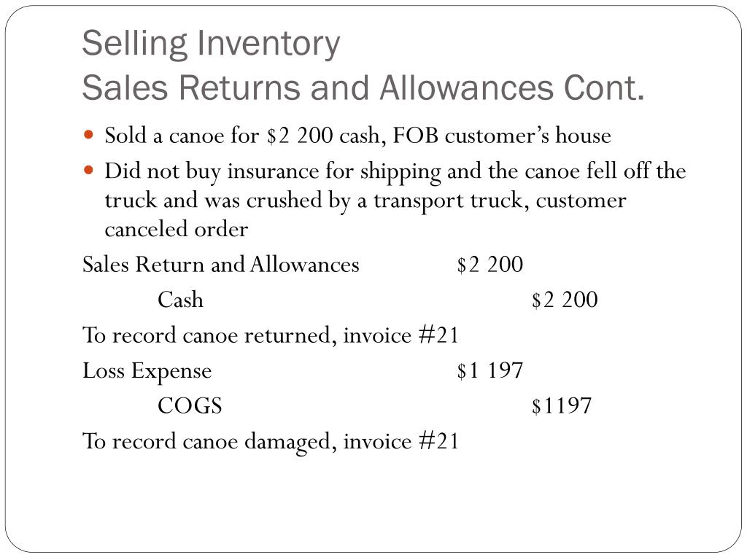Click the COGS account label
The image size is (747, 560).
click(x=190, y=406)
